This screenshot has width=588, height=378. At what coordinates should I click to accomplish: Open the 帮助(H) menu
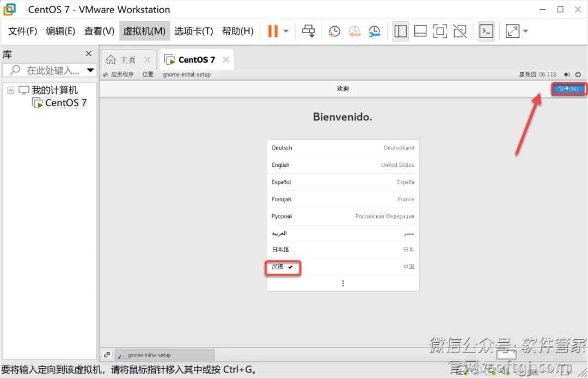[238, 31]
